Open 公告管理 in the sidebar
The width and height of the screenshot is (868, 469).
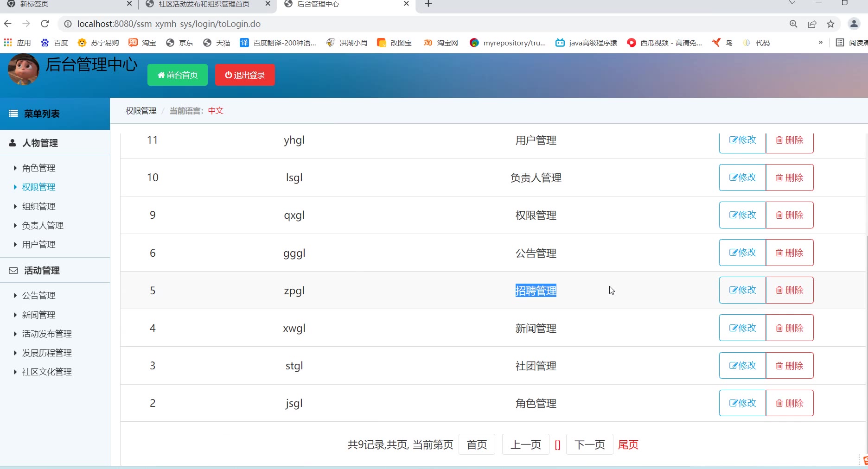[38, 296]
